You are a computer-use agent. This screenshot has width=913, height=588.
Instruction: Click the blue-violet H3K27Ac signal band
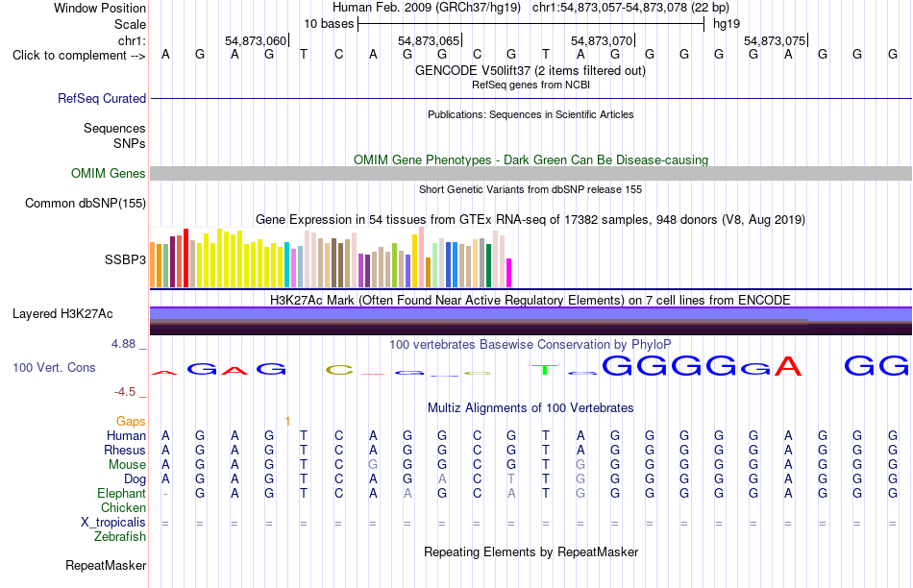(x=531, y=314)
